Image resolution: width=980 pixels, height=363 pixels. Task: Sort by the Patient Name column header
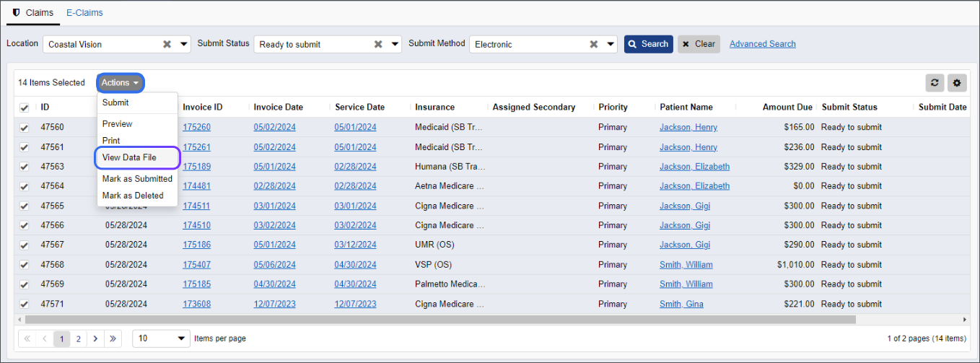point(686,108)
